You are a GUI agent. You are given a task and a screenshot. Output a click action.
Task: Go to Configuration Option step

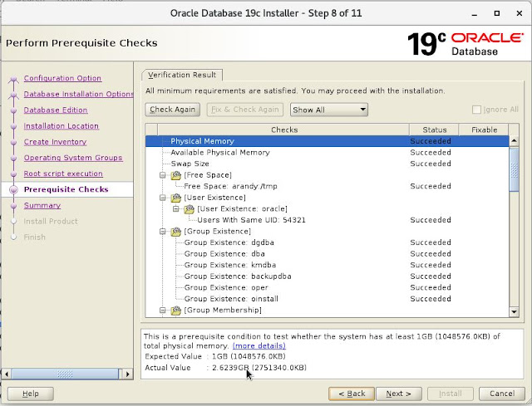pos(62,78)
